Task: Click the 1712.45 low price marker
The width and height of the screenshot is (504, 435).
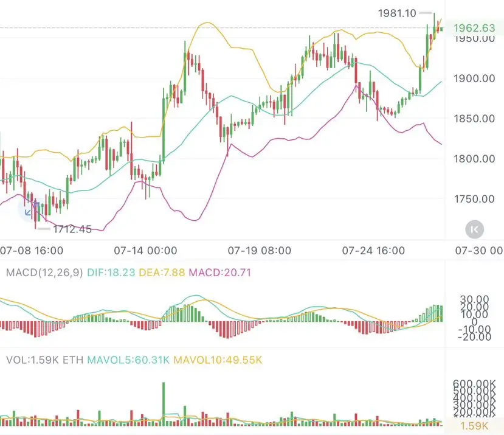Action: tap(72, 229)
